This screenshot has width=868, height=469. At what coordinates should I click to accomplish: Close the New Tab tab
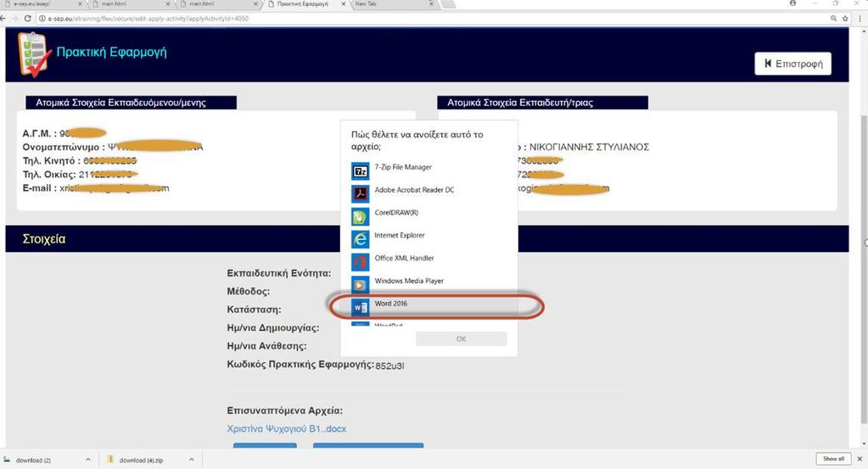coord(431,4)
